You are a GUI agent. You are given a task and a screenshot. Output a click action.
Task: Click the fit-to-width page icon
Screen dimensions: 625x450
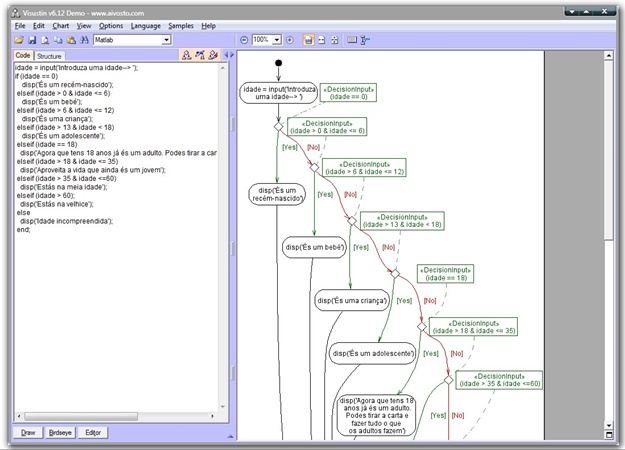321,40
